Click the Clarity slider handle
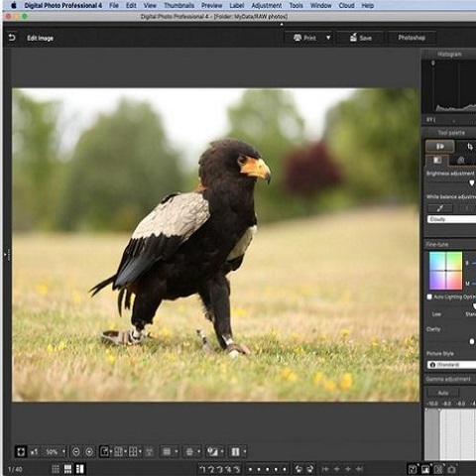476x476 pixels. [472, 341]
